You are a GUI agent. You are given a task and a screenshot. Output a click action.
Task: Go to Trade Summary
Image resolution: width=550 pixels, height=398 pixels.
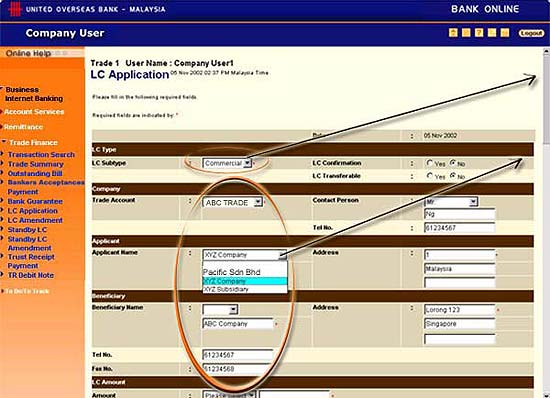[36, 164]
